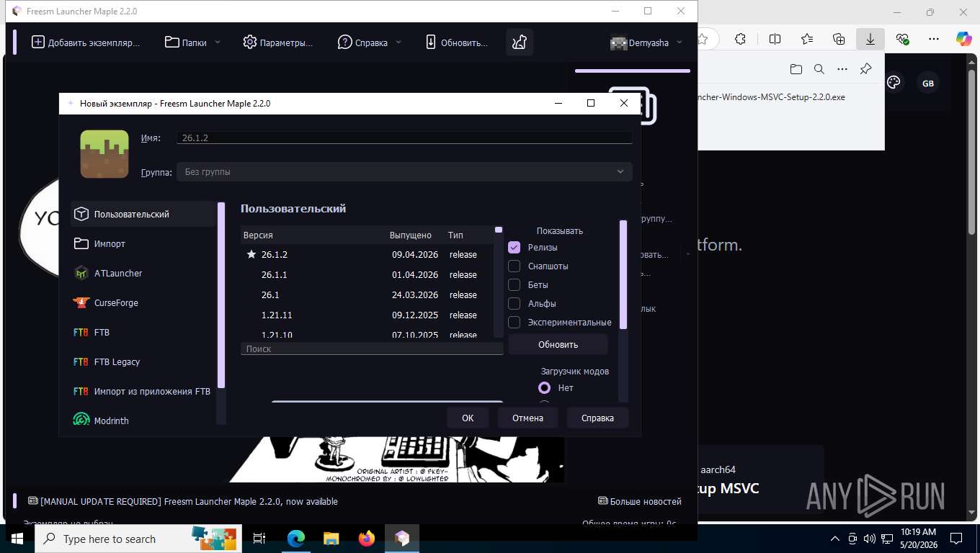The width and height of the screenshot is (980, 553).
Task: Click browser heart-pulse essentials icon
Action: pos(902,39)
